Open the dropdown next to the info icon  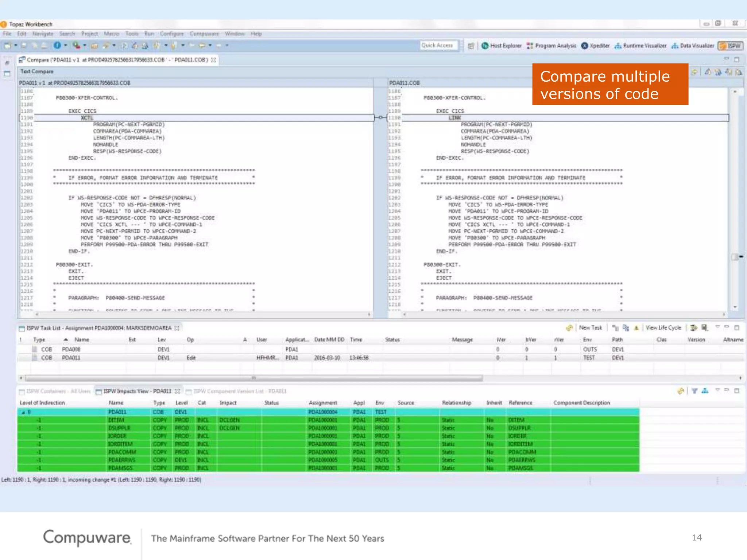click(x=66, y=46)
